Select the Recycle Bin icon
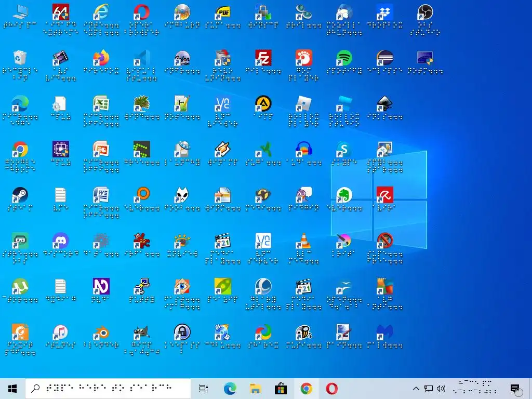Screen dimensions: 532x399 pos(20,58)
